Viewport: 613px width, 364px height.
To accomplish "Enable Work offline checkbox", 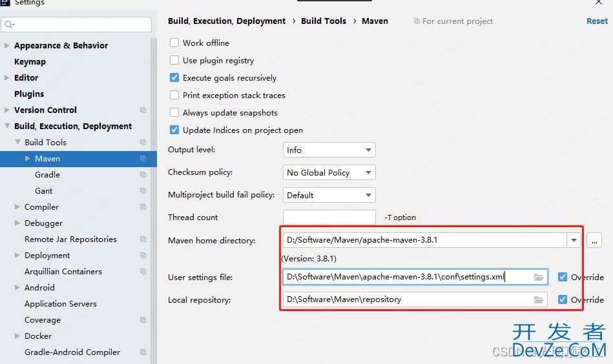I will [174, 43].
